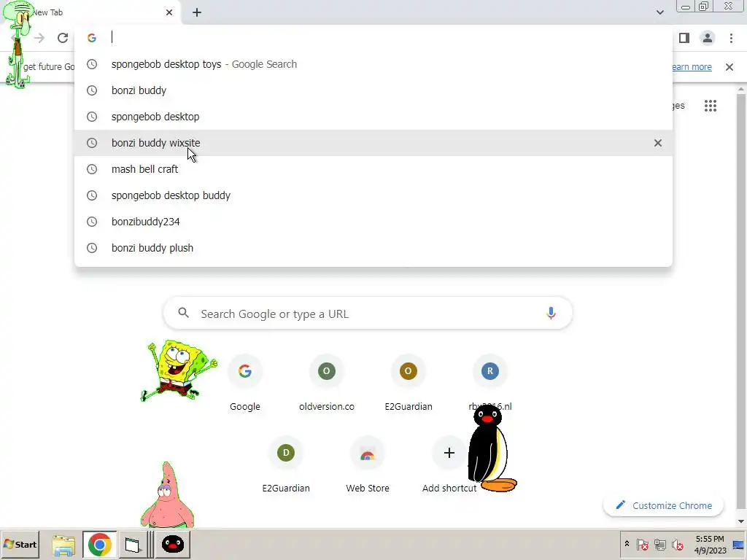Open the folder window taskbar icon
This screenshot has width=747, height=560.
132,545
